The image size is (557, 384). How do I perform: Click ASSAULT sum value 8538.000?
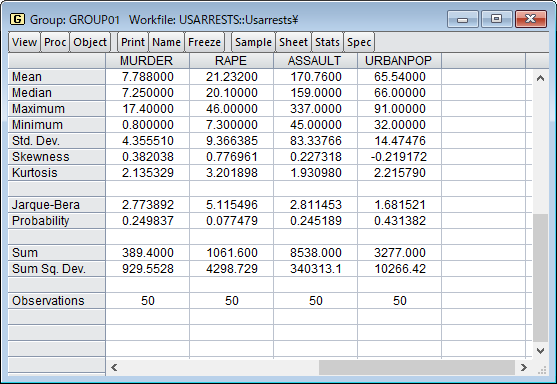coord(316,253)
